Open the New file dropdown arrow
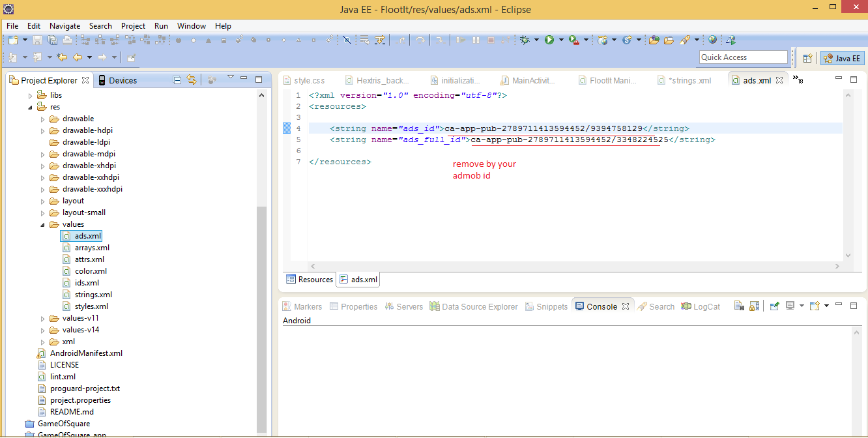 (25, 40)
